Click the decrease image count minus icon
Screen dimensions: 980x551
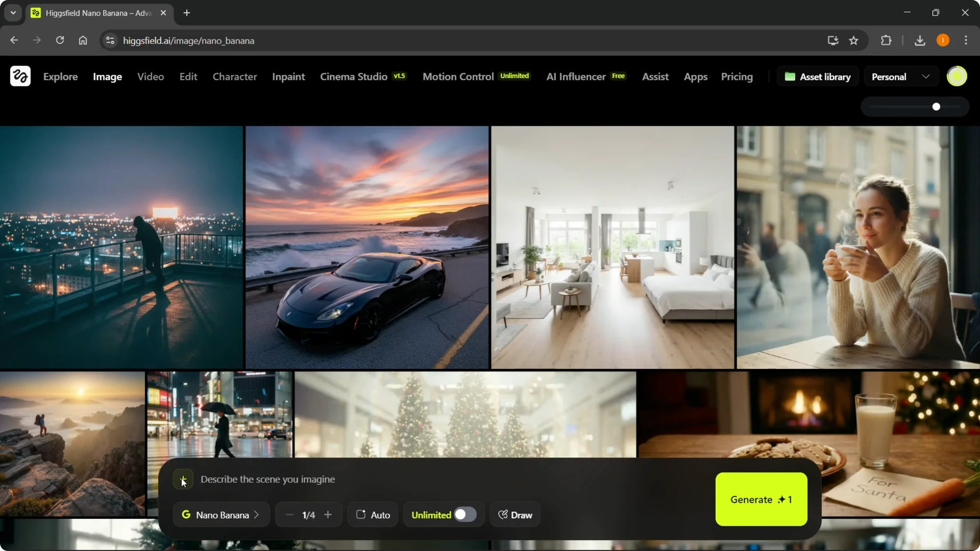click(x=289, y=514)
